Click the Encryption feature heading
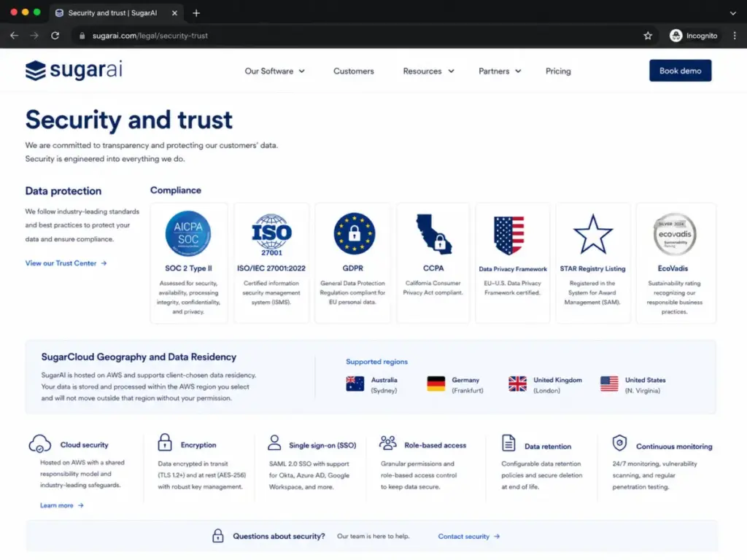 (x=198, y=445)
